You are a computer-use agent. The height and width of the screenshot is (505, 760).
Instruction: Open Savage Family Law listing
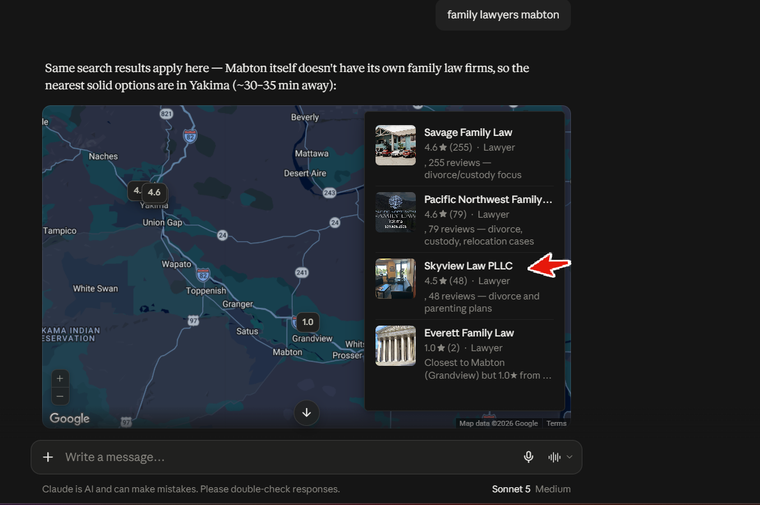click(464, 153)
